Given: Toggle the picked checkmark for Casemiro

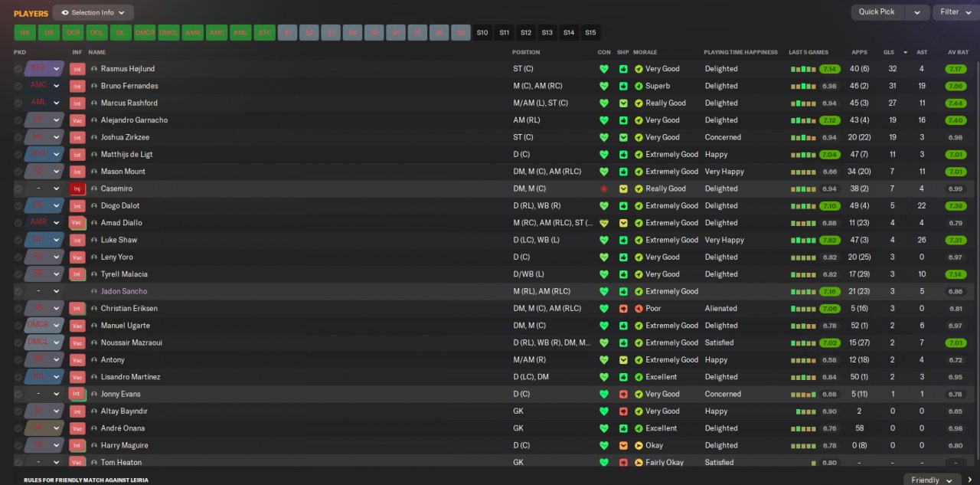Looking at the screenshot, I should pos(18,188).
